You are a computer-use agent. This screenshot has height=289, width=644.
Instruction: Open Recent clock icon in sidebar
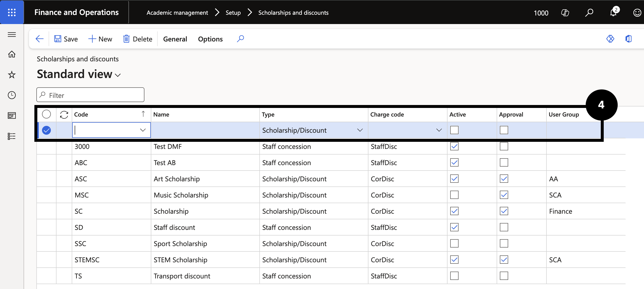pyautogui.click(x=12, y=95)
